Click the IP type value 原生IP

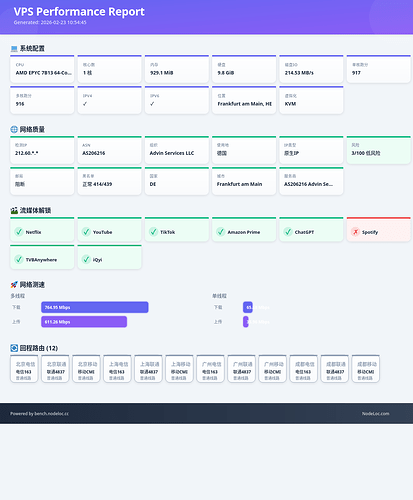point(291,153)
